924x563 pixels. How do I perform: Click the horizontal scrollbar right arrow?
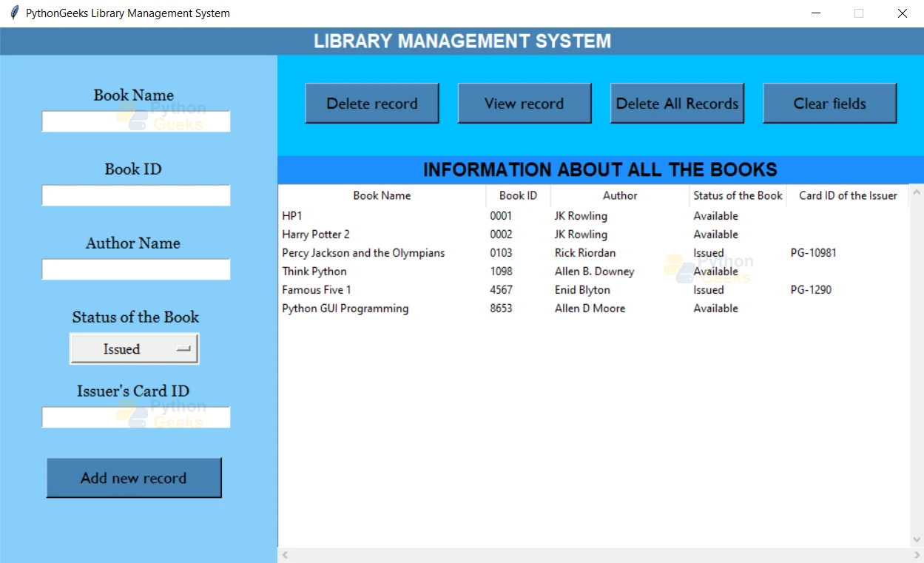(x=917, y=555)
